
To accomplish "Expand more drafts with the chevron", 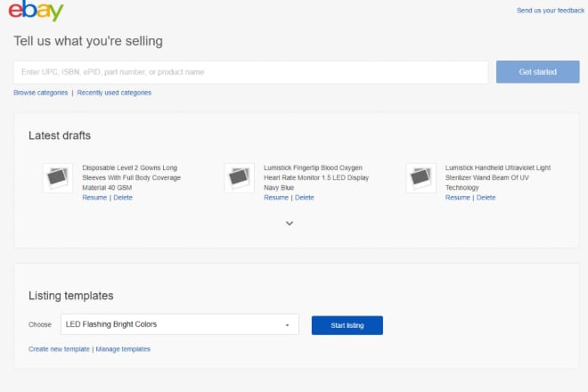I will pos(290,224).
